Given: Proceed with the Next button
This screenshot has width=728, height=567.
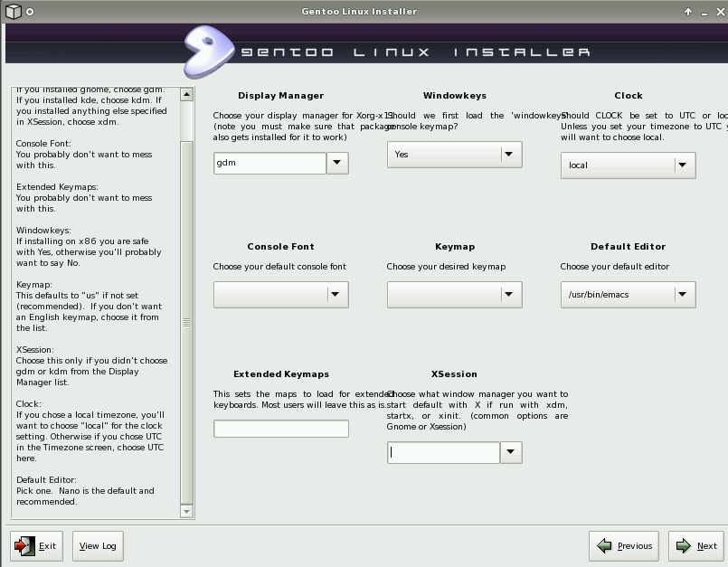Looking at the screenshot, I should click(x=696, y=546).
